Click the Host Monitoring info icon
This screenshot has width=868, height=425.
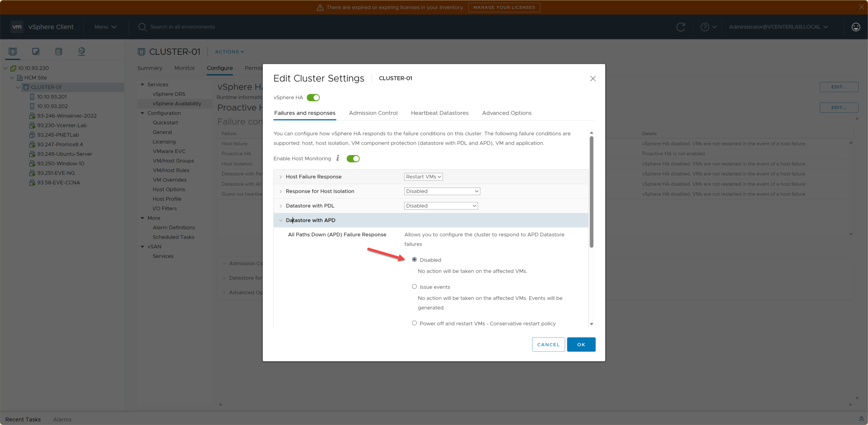pos(338,158)
